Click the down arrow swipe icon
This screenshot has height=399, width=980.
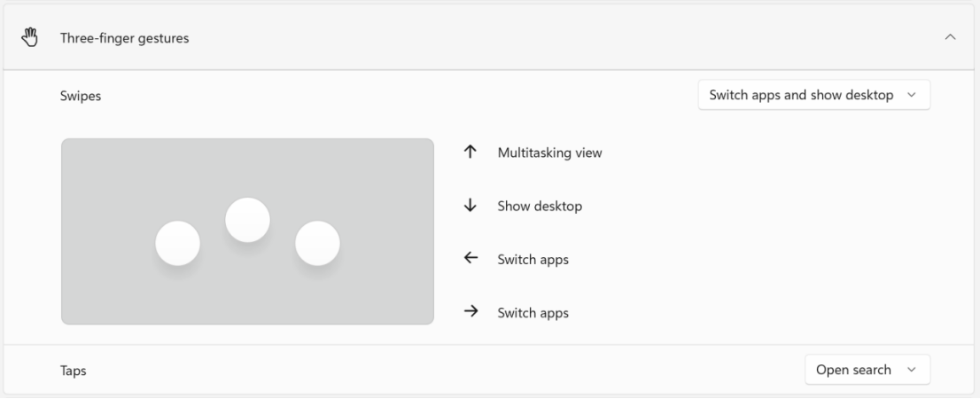pos(471,206)
